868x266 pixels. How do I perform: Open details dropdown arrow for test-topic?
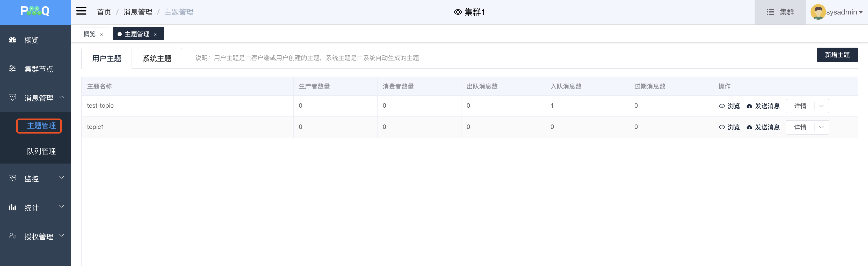click(x=821, y=106)
